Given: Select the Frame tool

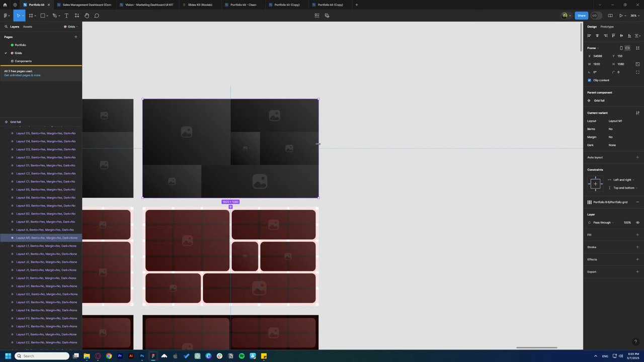Looking at the screenshot, I should (31, 16).
